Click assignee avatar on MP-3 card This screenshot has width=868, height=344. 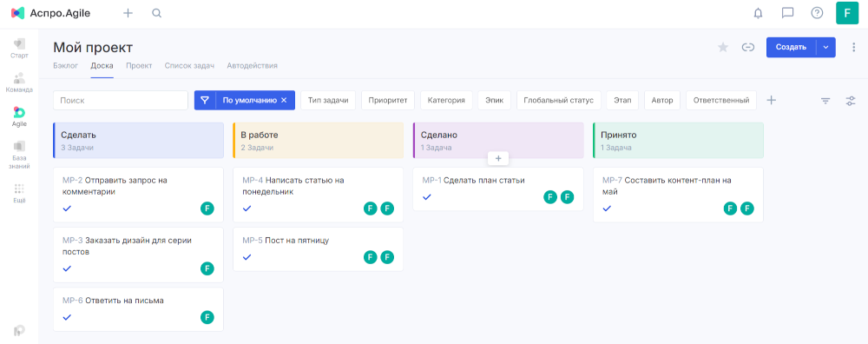[x=207, y=268]
